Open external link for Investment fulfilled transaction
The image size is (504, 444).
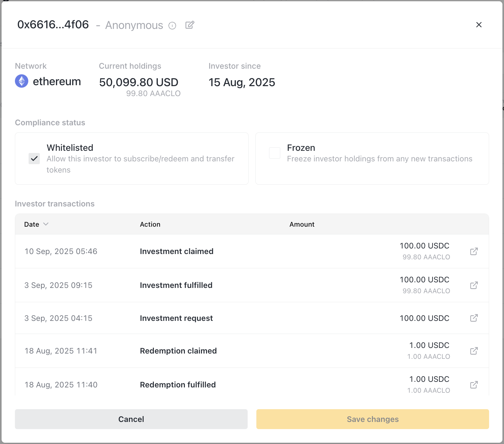[474, 285]
